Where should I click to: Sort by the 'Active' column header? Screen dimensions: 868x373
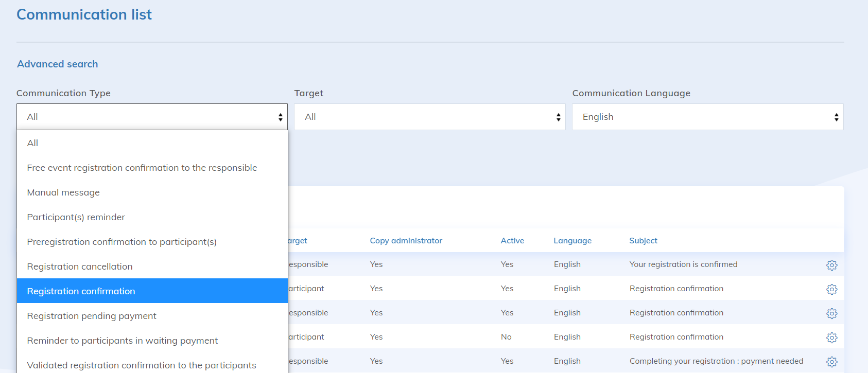(x=512, y=241)
